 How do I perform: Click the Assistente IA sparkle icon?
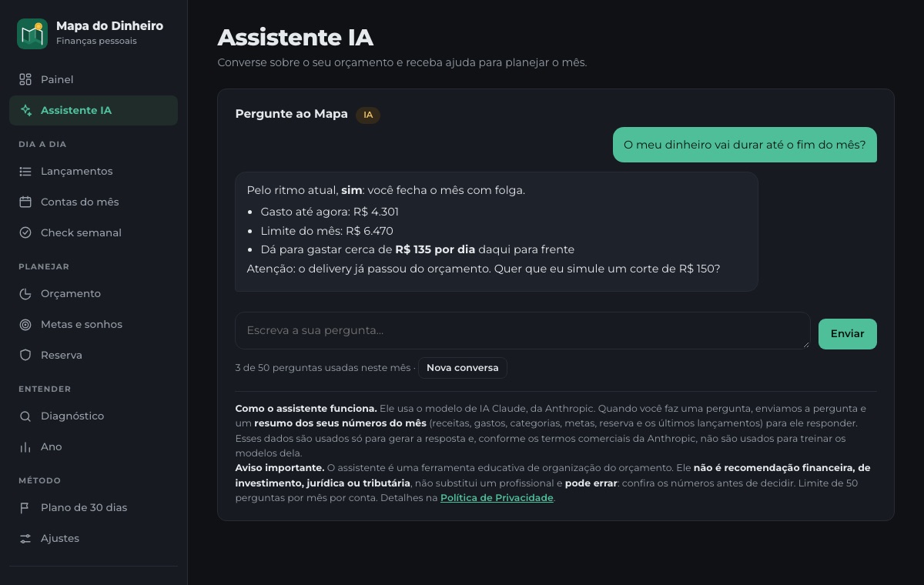(x=25, y=110)
